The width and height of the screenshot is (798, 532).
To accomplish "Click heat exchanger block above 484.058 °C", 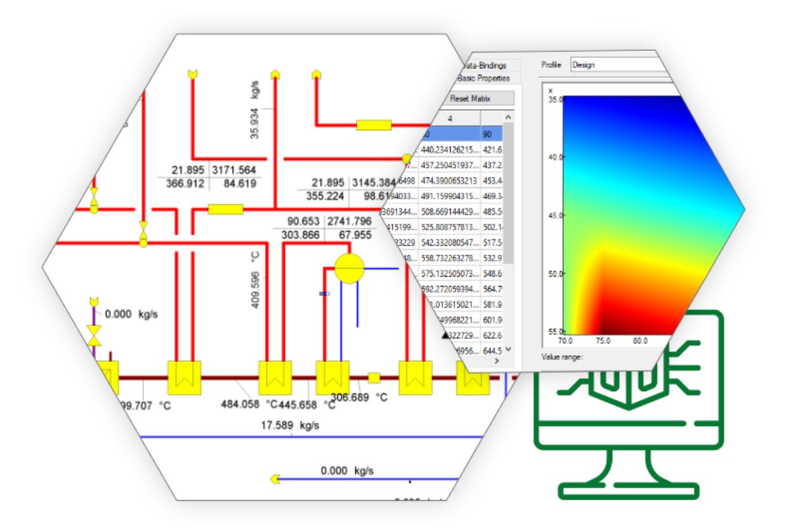I will pyautogui.click(x=275, y=378).
